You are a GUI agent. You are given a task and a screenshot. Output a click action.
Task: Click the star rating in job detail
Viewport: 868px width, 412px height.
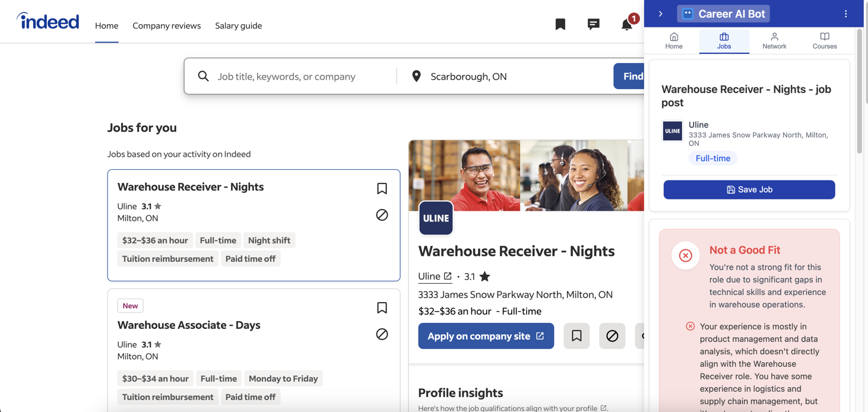click(485, 277)
